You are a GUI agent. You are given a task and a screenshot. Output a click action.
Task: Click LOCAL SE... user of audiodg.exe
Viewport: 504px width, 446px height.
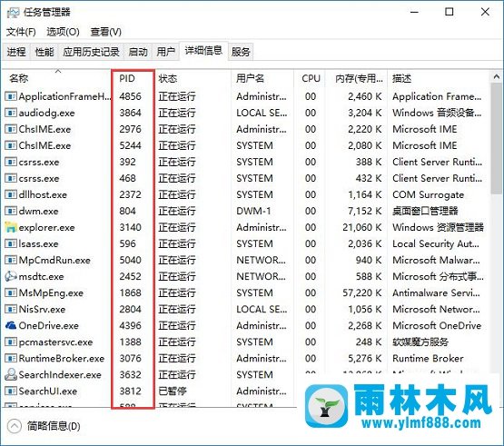262,113
